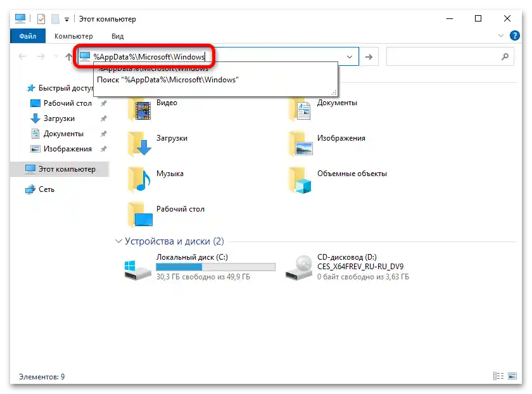
Task: Collapse the Устройства и диски group chevron
Action: (118, 241)
